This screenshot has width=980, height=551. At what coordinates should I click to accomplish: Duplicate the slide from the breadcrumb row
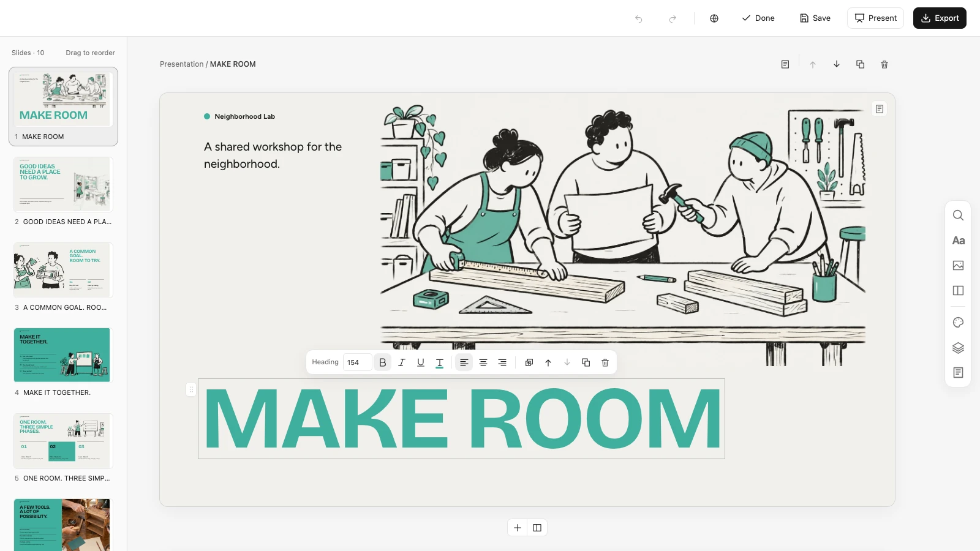tap(861, 64)
